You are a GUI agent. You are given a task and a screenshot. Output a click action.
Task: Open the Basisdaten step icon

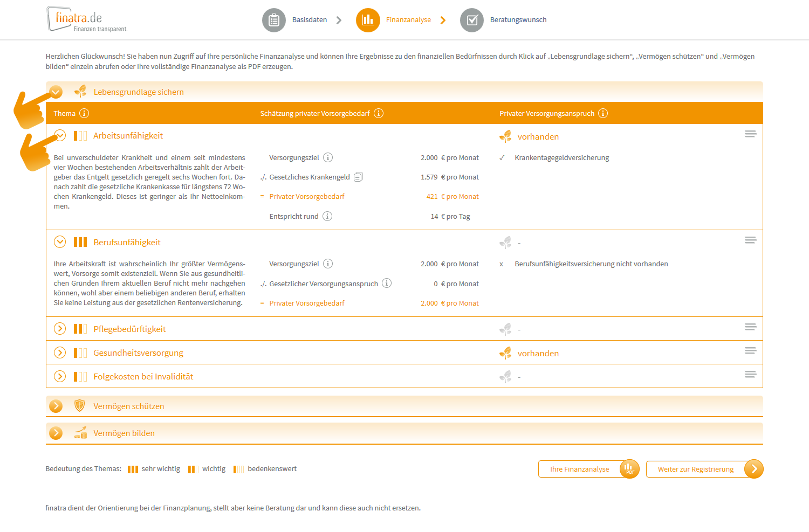(x=274, y=20)
